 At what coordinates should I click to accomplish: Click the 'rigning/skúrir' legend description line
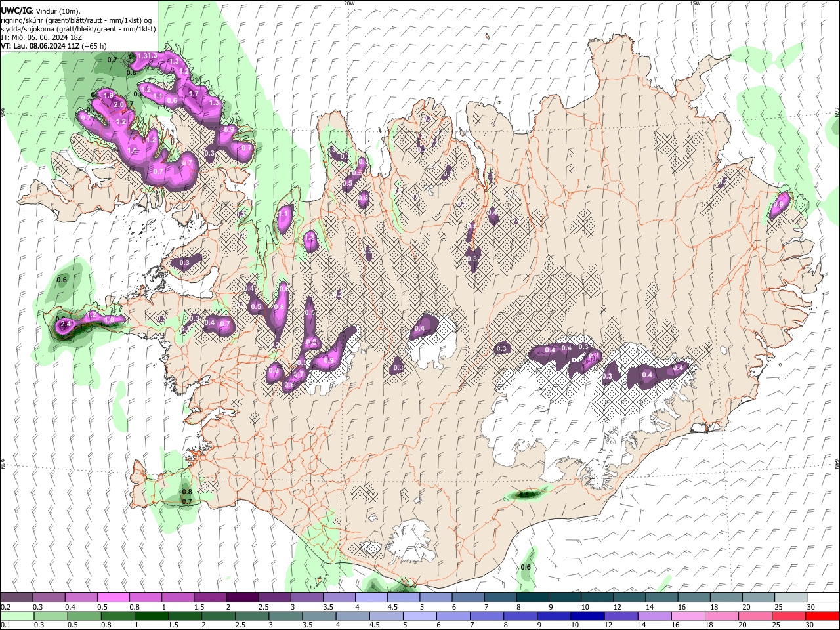[77, 20]
